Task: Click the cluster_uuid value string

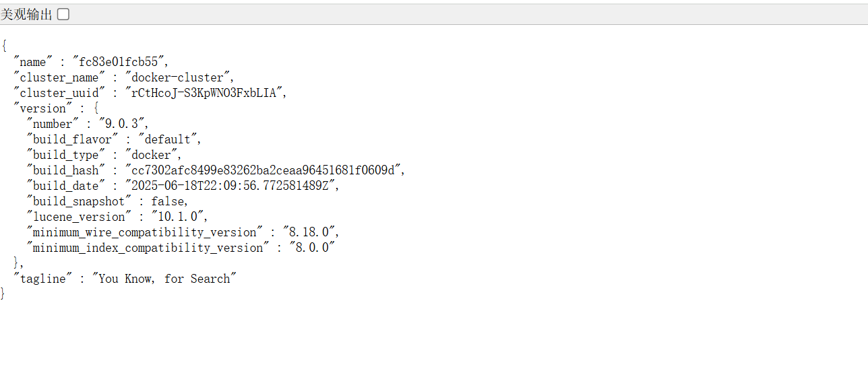Action: tap(206, 93)
